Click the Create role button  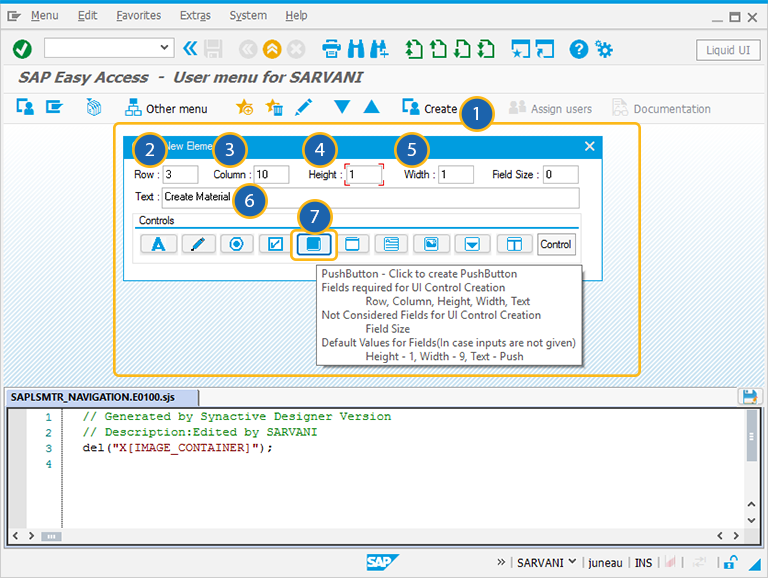pos(429,108)
